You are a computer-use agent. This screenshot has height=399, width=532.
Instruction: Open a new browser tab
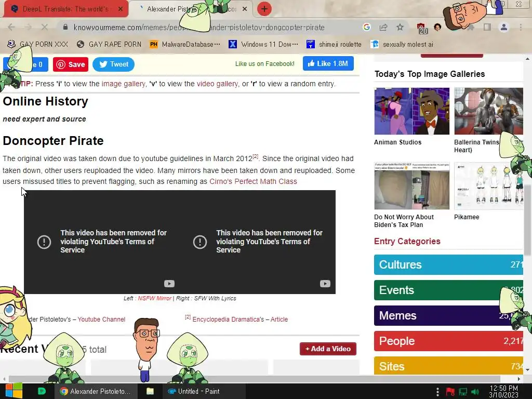[x=264, y=9]
